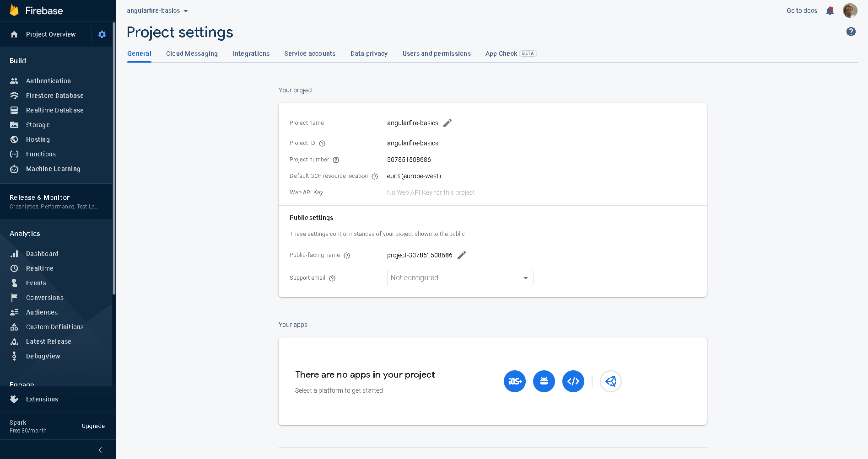Open the help question mark icon

[851, 32]
